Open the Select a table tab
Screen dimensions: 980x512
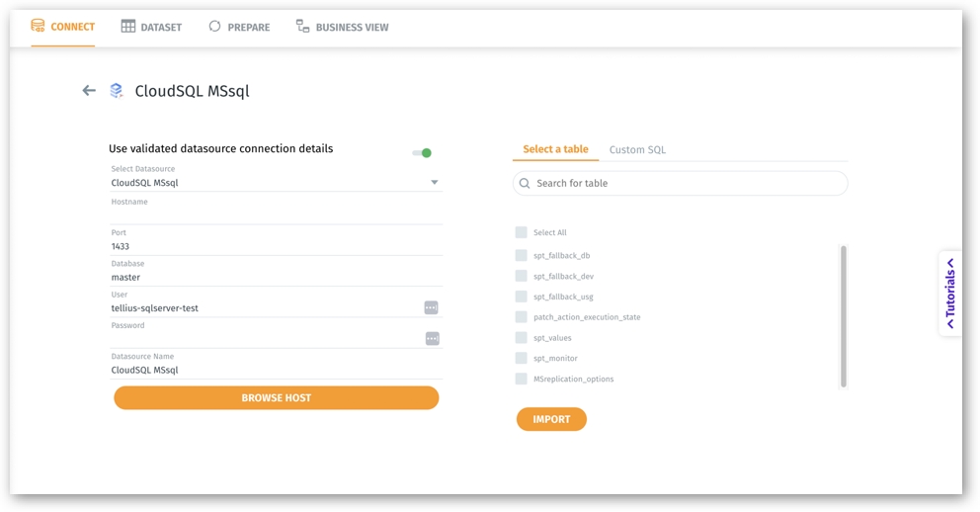point(555,149)
